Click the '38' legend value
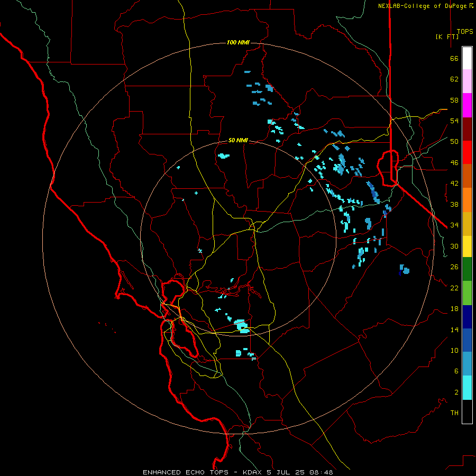This screenshot has width=476, height=476. click(x=454, y=204)
